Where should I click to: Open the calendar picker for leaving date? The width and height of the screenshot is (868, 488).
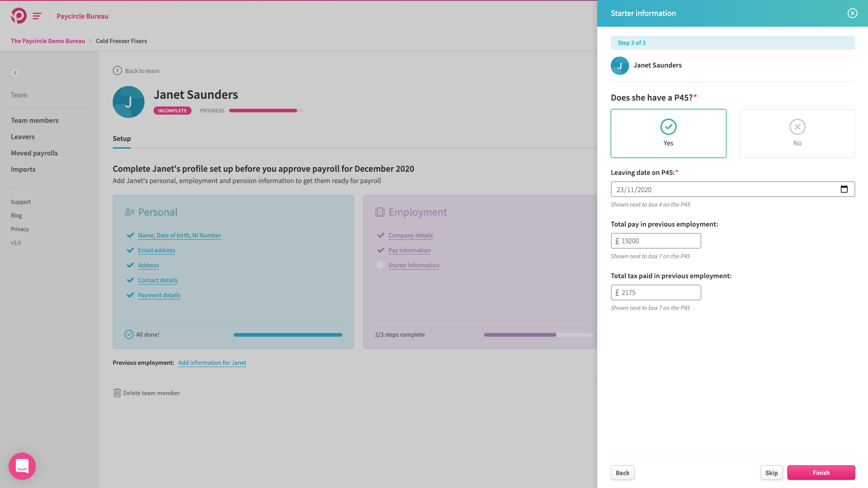click(x=844, y=189)
